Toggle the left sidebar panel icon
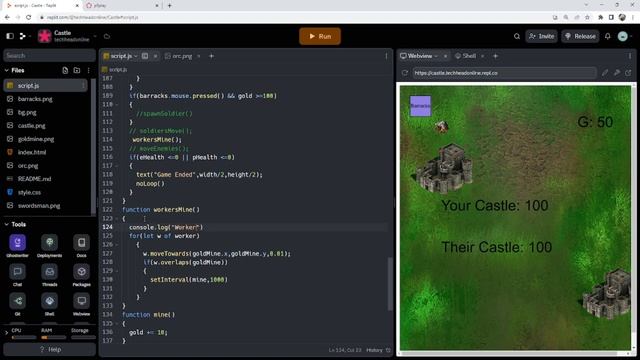The width and height of the screenshot is (640, 360). (10, 36)
